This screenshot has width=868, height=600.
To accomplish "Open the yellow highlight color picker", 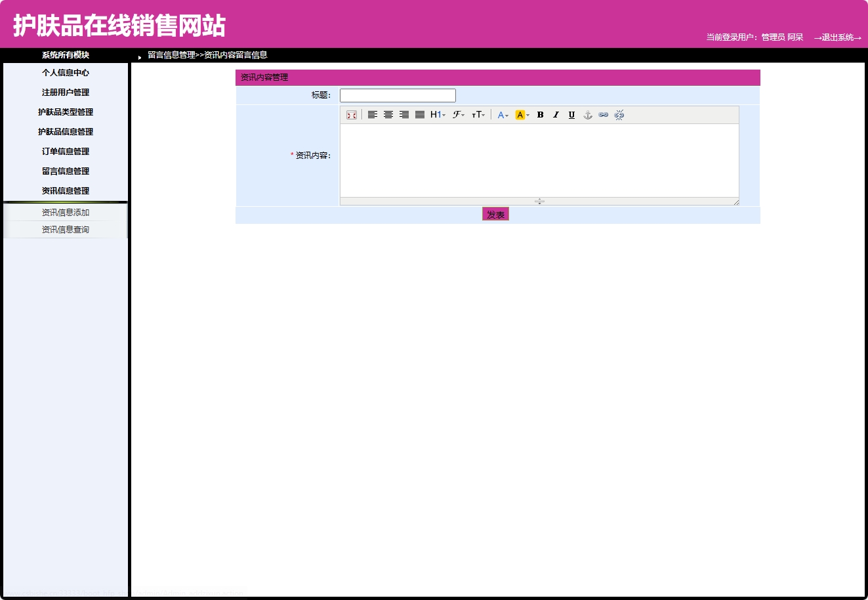I will coord(520,114).
